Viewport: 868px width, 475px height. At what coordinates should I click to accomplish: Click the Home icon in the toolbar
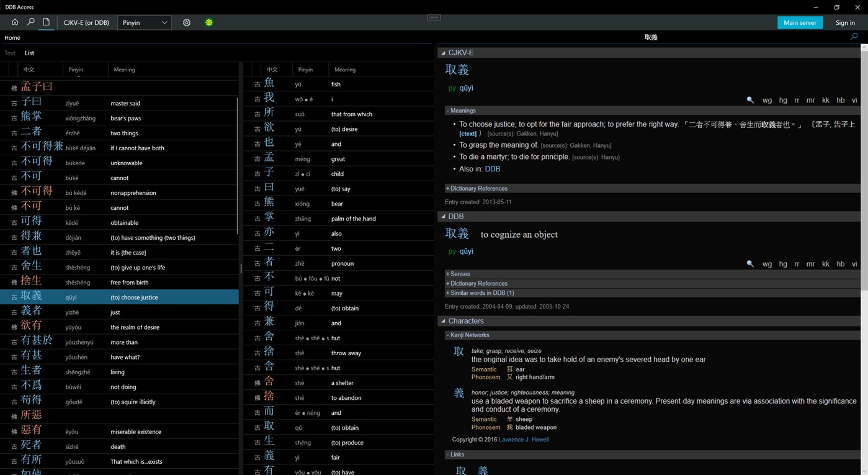(14, 22)
